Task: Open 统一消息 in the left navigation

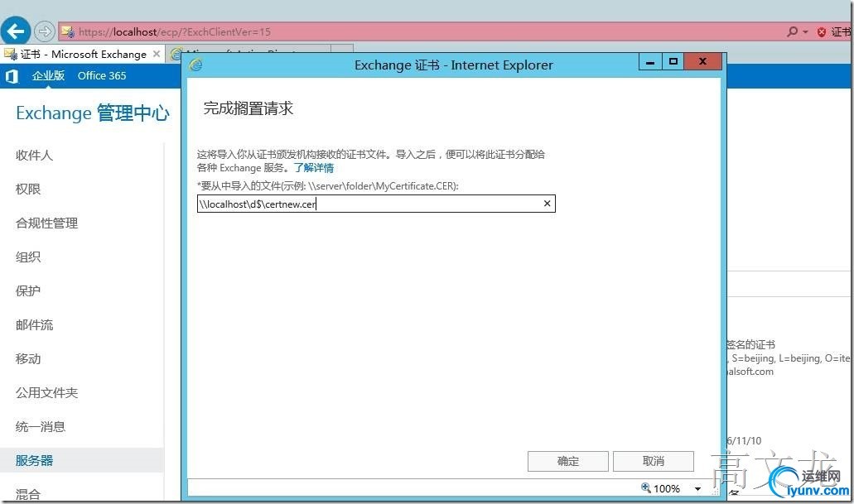Action: pos(41,427)
